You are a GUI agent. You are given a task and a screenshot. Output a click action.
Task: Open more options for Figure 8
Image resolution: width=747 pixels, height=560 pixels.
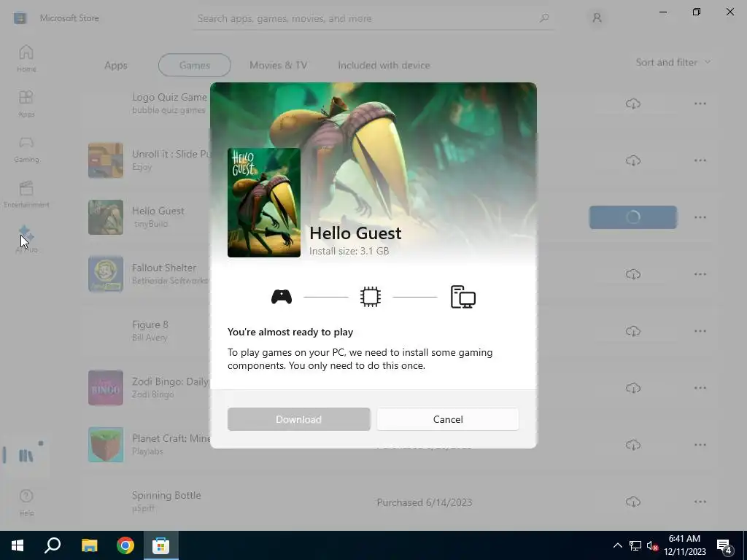700,331
